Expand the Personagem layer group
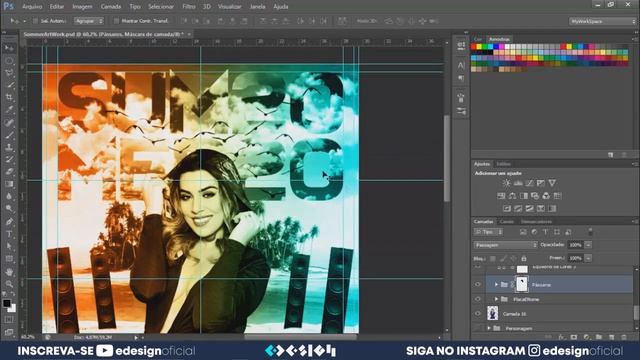 [489, 328]
